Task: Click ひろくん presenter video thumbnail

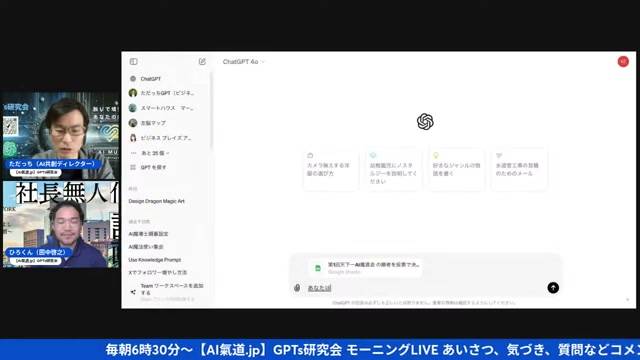Action: pos(61,224)
